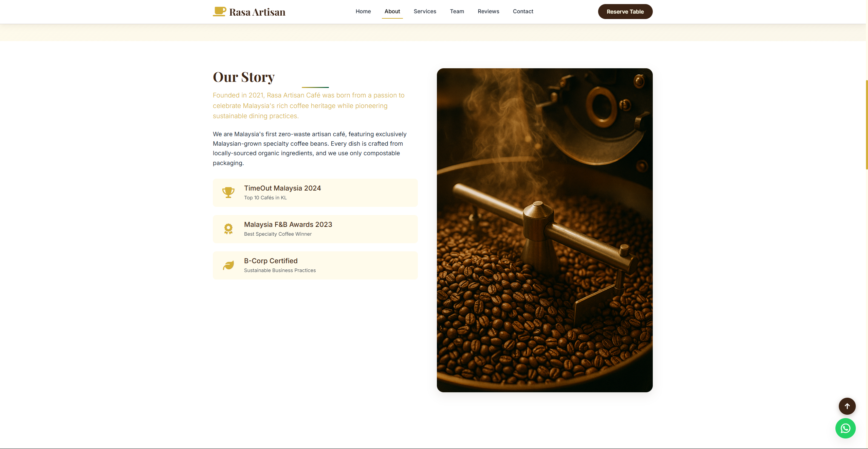Click the award ribbon icon
The height and width of the screenshot is (449, 868).
[x=228, y=229]
